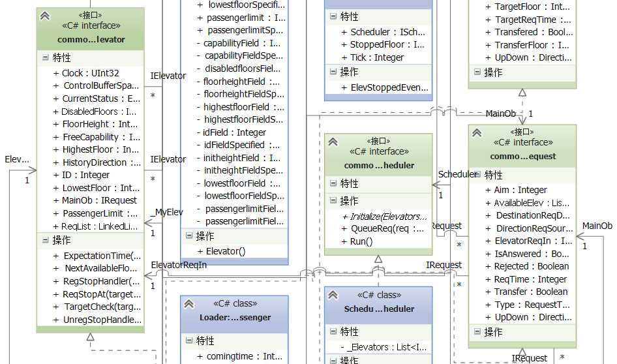The height and width of the screenshot is (364, 617).
Task: Select the 'Clock : UInt32' property
Action: [86, 73]
